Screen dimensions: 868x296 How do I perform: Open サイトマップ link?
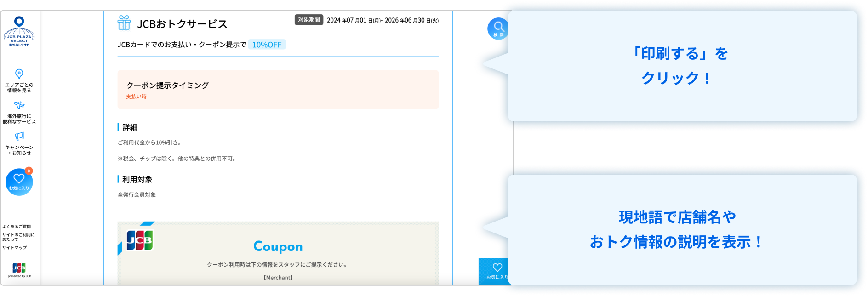(x=15, y=248)
